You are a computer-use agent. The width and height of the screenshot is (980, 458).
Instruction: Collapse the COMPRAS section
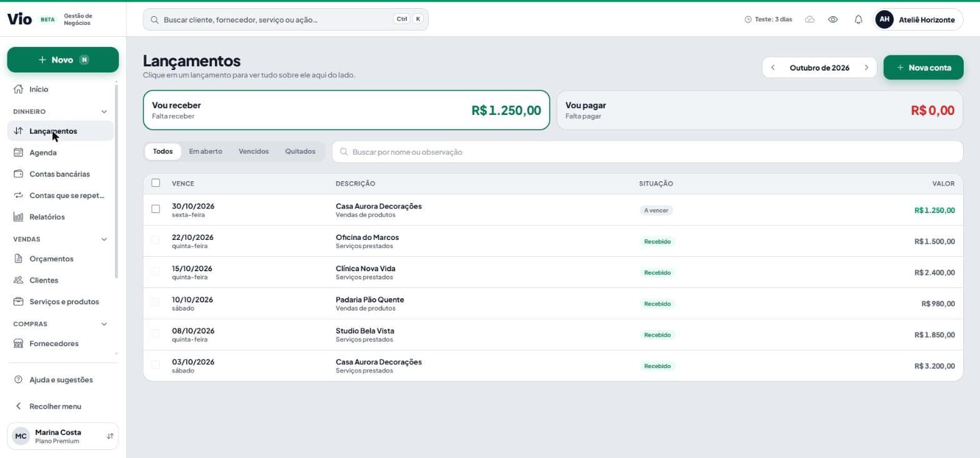coord(104,324)
